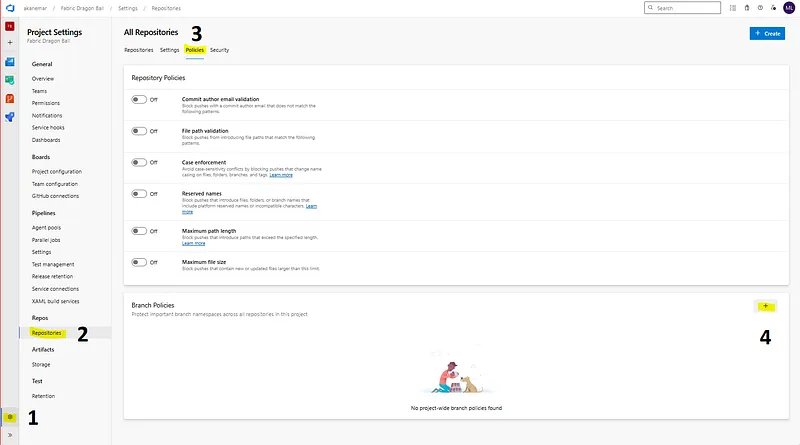Open Teams in project settings
The image size is (800, 445).
tap(39, 91)
